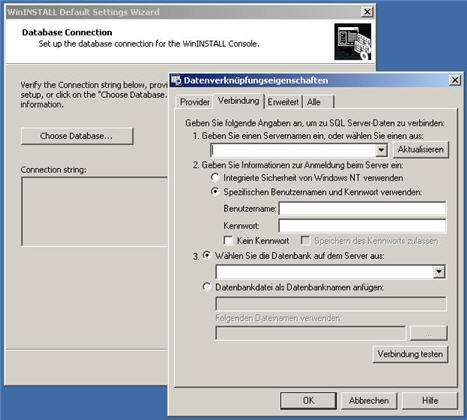Expand the server name dropdown arrow
This screenshot has width=467, height=420.
[x=381, y=150]
